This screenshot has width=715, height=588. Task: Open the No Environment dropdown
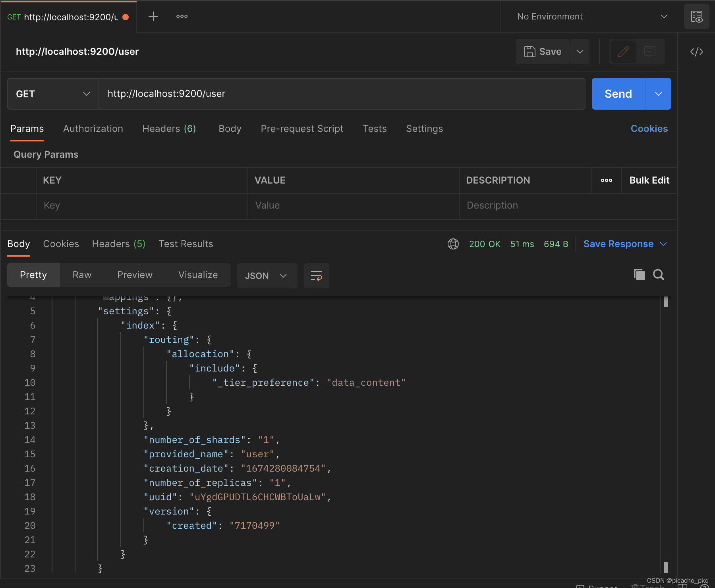pyautogui.click(x=592, y=16)
